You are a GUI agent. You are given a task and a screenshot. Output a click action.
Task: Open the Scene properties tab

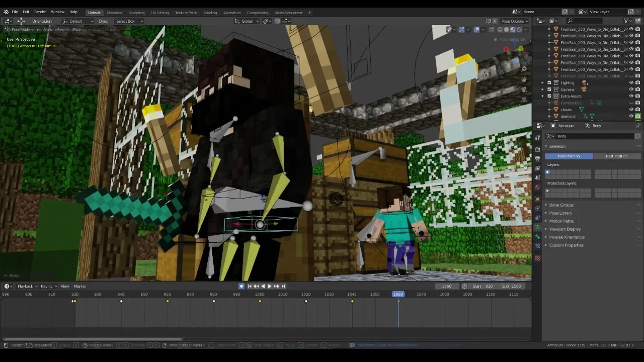(537, 178)
